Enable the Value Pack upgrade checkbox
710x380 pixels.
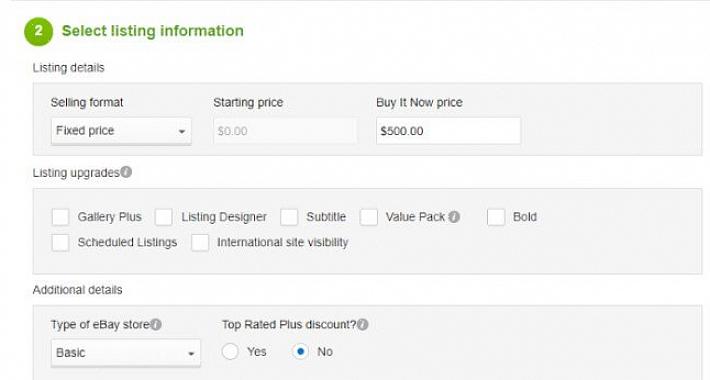coord(369,217)
